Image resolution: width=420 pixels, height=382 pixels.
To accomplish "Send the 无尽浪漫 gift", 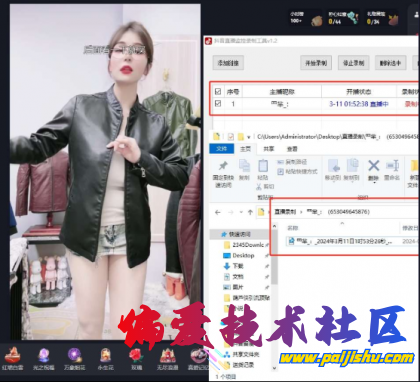I will (x=168, y=359).
